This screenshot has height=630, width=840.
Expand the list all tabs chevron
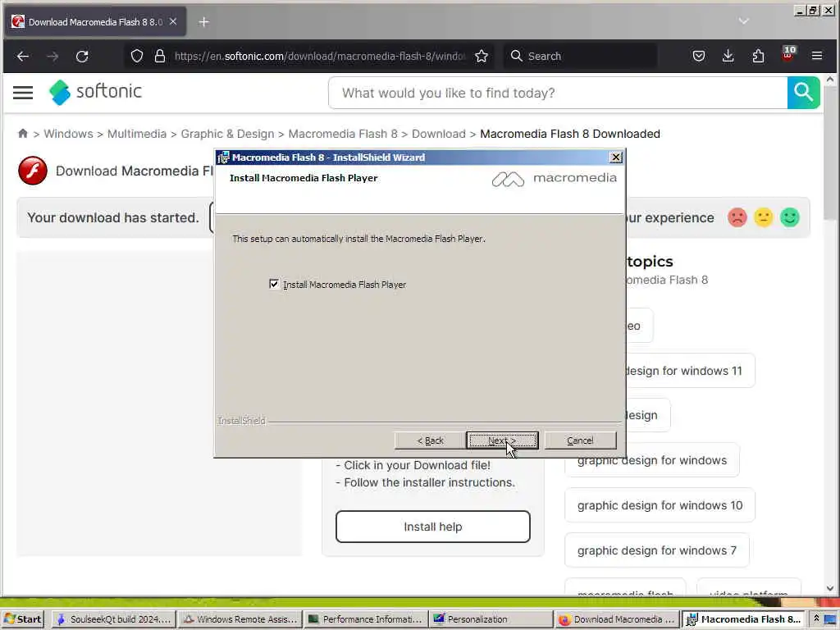(743, 21)
